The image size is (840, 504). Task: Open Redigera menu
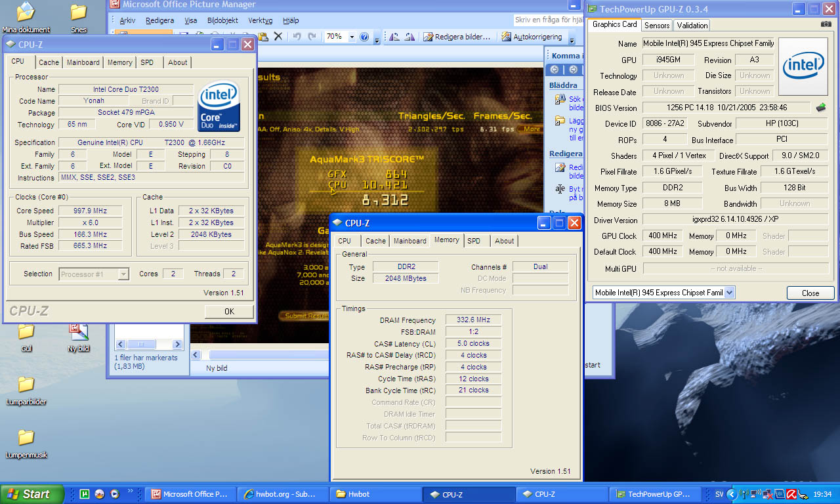tap(159, 20)
